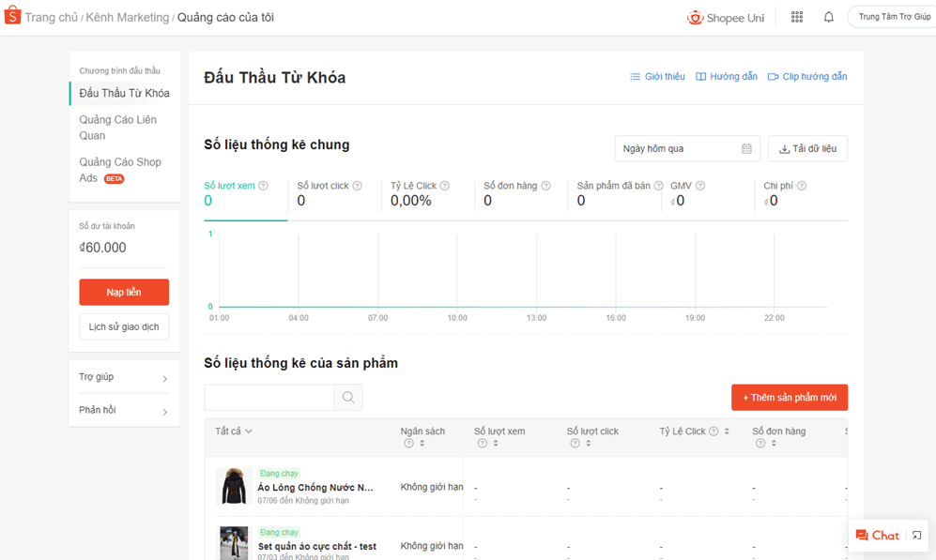The width and height of the screenshot is (936, 560).
Task: Expand the Trợ giúp row
Action: click(x=124, y=377)
